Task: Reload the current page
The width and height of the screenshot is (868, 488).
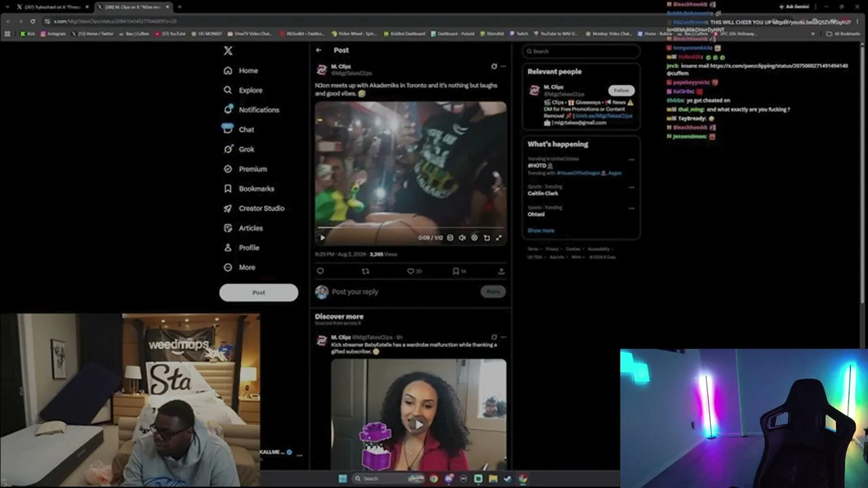Action: [33, 21]
